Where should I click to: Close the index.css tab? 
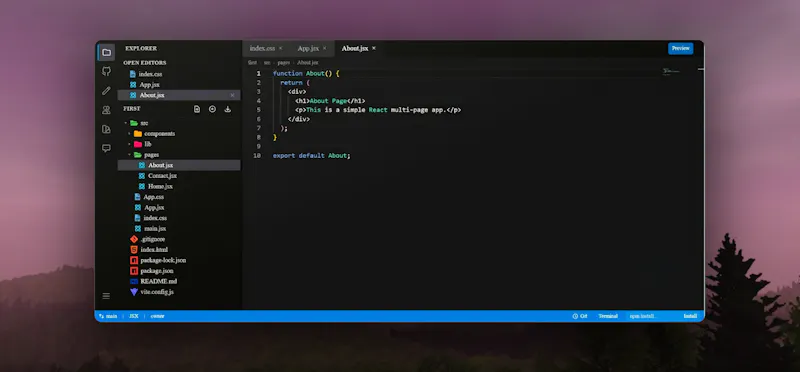280,48
